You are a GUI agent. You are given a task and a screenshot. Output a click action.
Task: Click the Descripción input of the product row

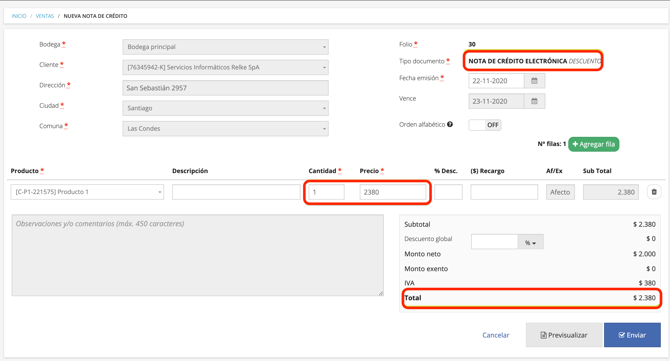pyautogui.click(x=236, y=192)
